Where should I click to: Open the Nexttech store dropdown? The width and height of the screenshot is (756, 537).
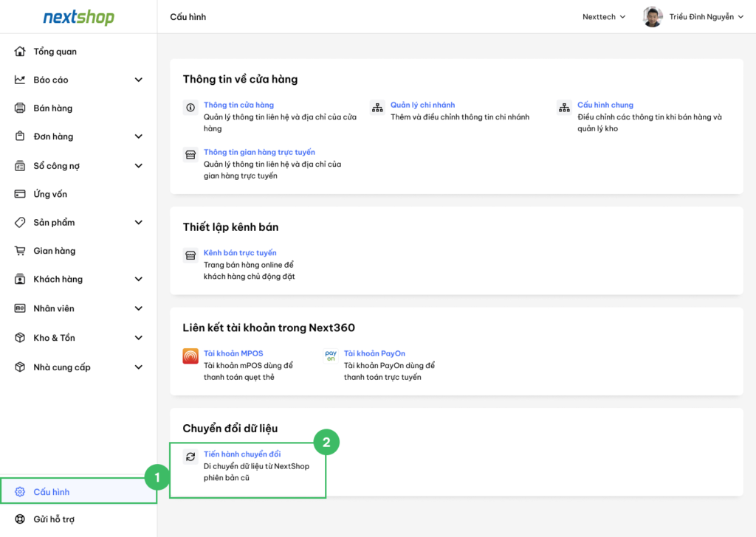coord(603,17)
